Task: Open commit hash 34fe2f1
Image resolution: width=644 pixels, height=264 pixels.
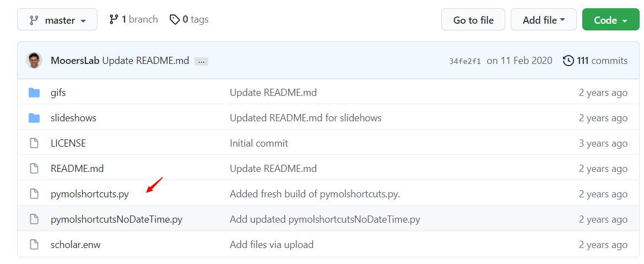Action: 465,61
